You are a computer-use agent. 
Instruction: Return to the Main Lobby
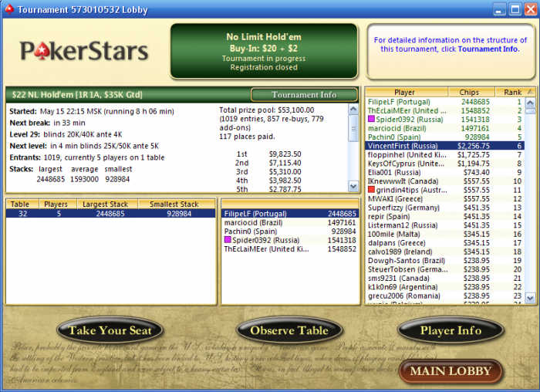point(451,371)
